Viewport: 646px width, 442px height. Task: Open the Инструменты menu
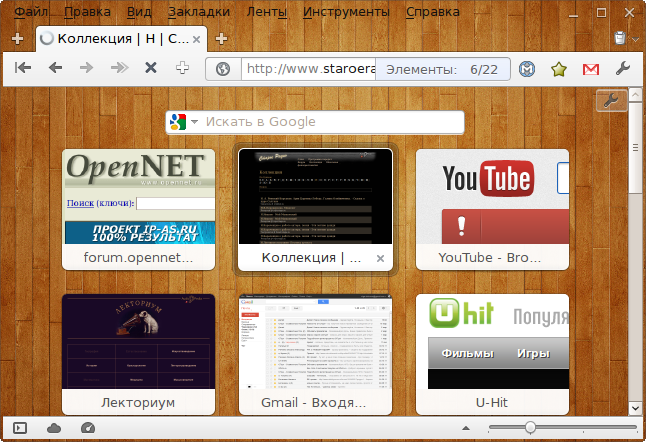pyautogui.click(x=346, y=12)
